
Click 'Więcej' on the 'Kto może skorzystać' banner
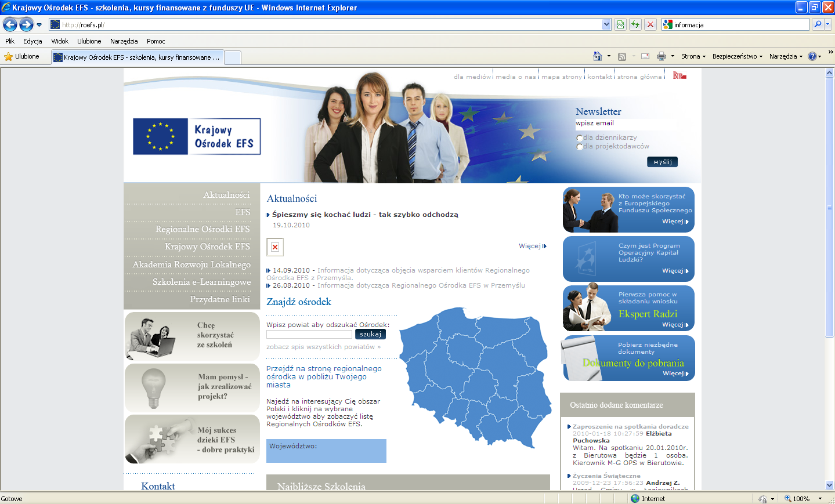[675, 222]
